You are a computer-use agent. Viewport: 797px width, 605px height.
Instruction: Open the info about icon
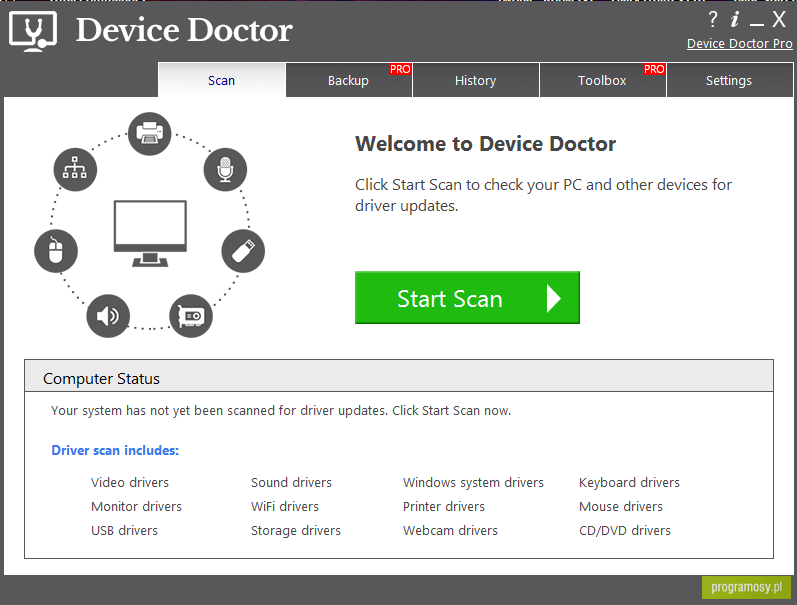pyautogui.click(x=734, y=20)
